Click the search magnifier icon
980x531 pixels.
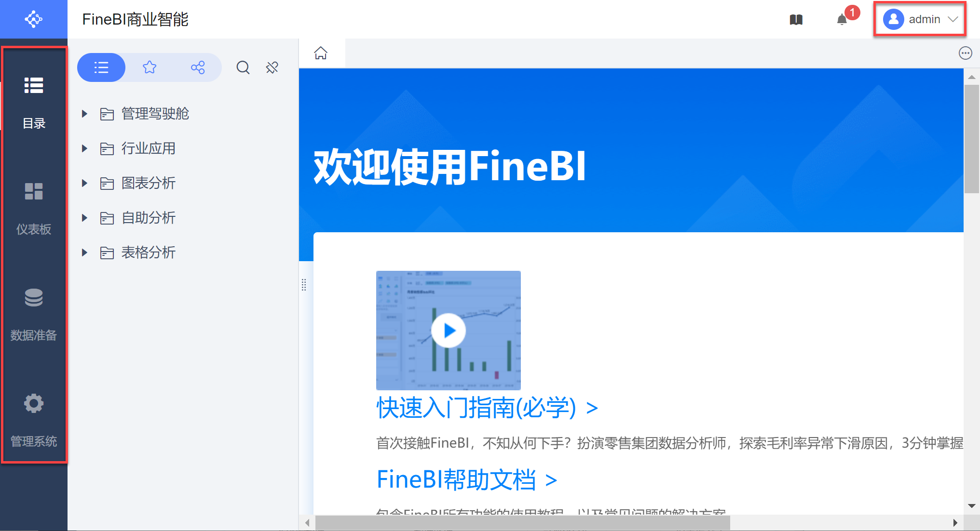pyautogui.click(x=243, y=67)
